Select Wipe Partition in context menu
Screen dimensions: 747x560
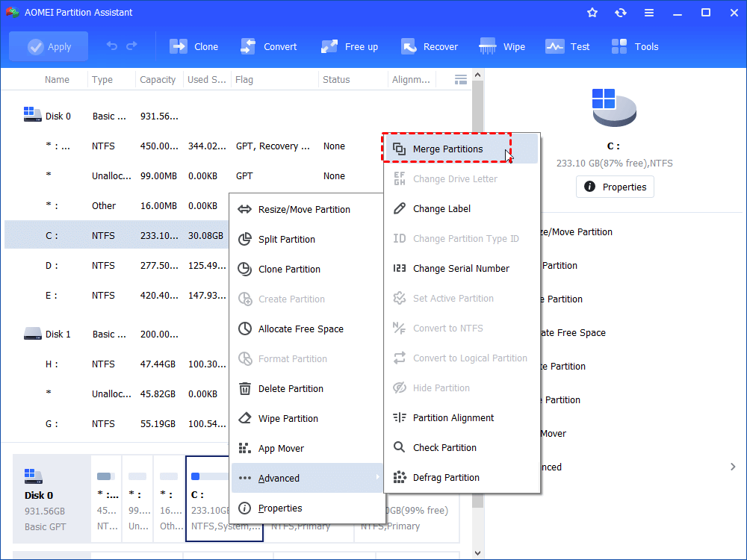[307, 419]
